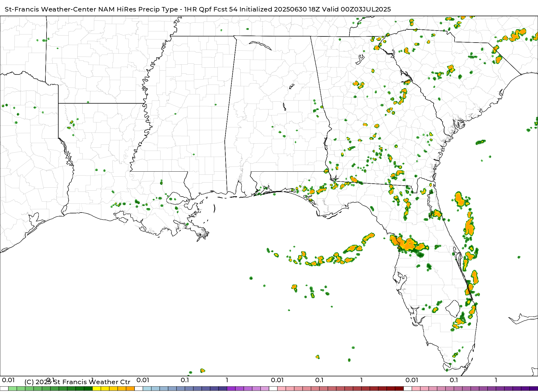Pick the darkest indigo swatch ending the colorbar
Image resolution: width=538 pixels, height=392 pixels.
[534, 388]
